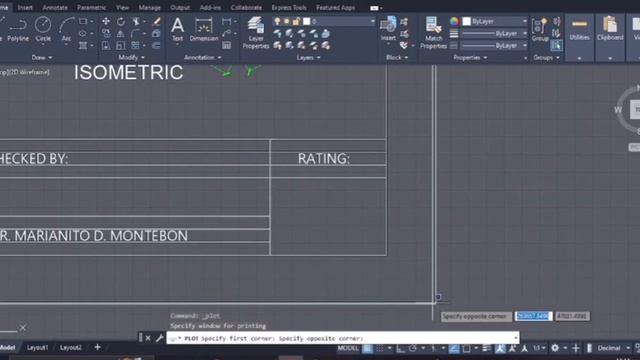This screenshot has width=640, height=360.
Task: Click the Dimension tool
Action: [204, 29]
